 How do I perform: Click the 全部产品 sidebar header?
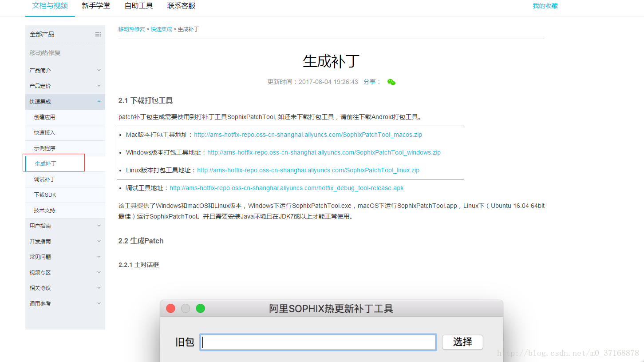(65, 34)
